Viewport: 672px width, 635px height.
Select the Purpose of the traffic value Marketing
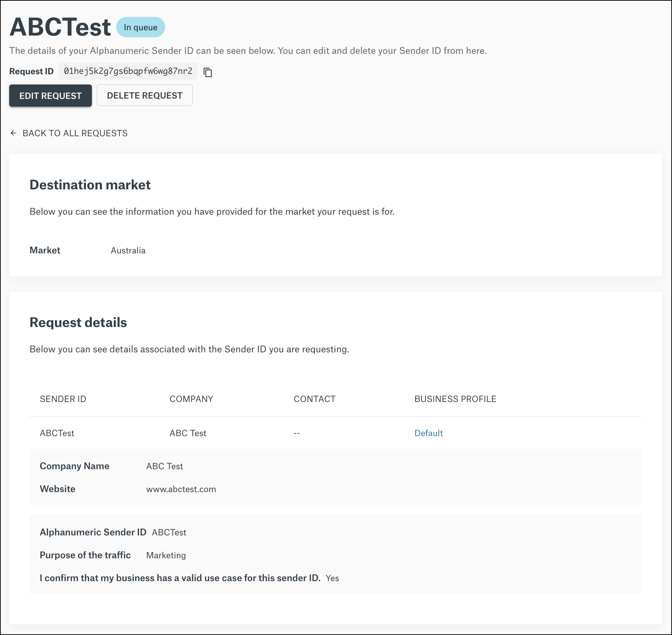(x=166, y=555)
